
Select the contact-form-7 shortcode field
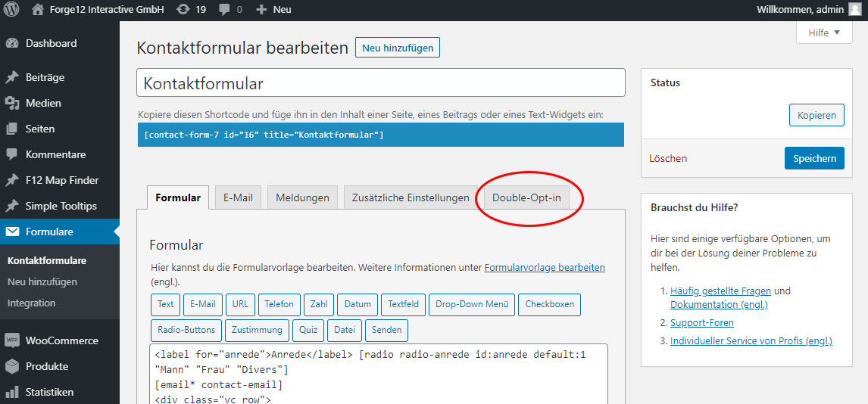coord(381,135)
